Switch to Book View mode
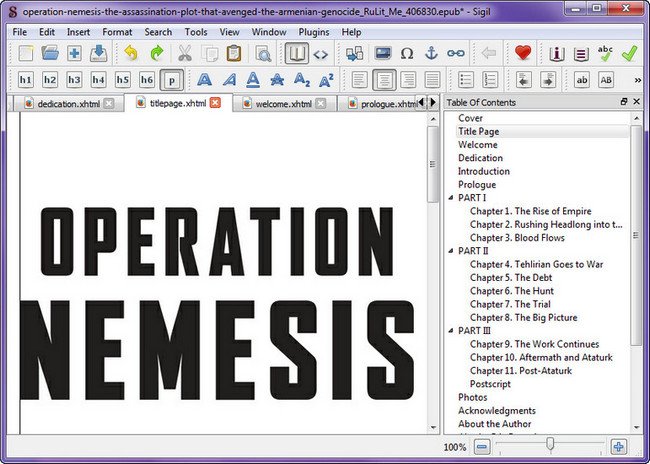Screen dimensions: 650x464 (x=296, y=53)
